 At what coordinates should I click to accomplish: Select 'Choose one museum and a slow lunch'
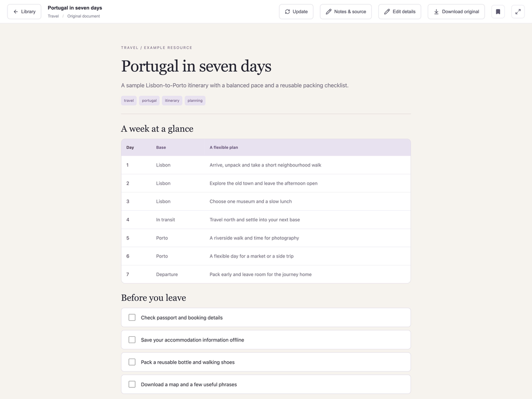tap(251, 201)
